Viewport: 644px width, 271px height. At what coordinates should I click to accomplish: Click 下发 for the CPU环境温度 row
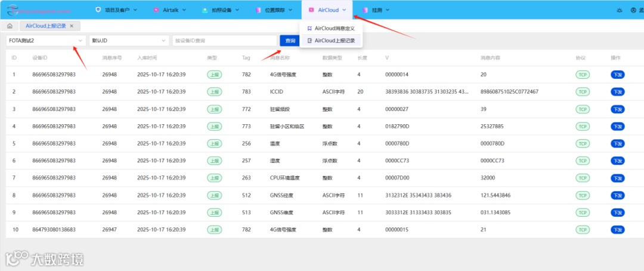[617, 178]
